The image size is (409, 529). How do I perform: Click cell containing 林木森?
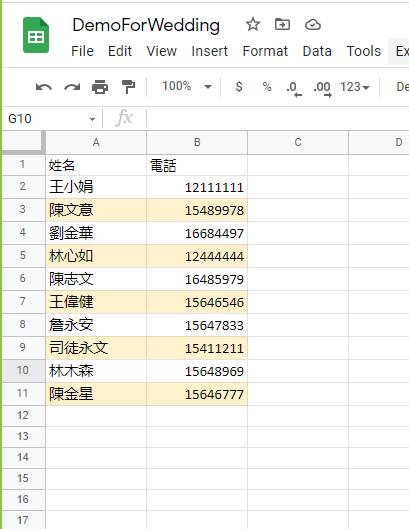tap(96, 370)
